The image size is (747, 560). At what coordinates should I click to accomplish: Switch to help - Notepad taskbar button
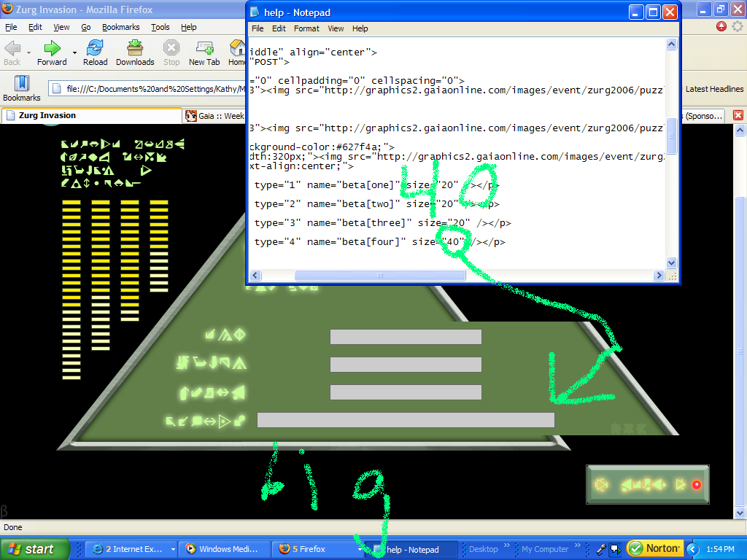[412, 550]
